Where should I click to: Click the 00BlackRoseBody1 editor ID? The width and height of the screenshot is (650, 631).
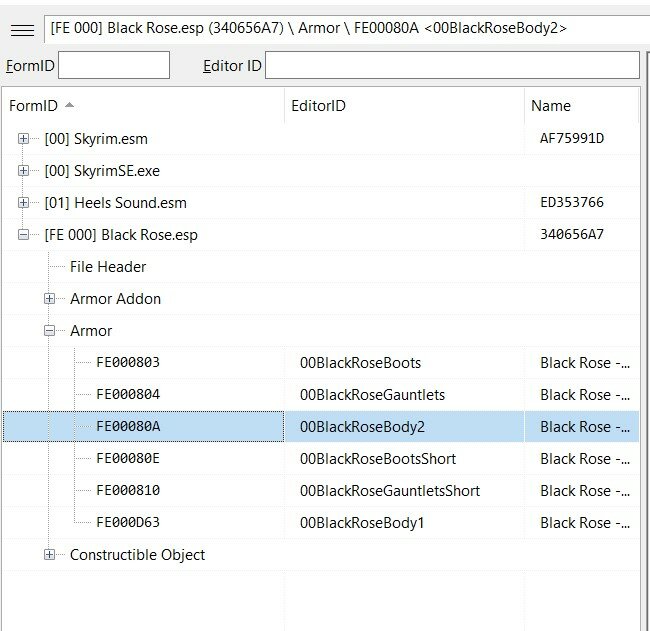point(362,523)
